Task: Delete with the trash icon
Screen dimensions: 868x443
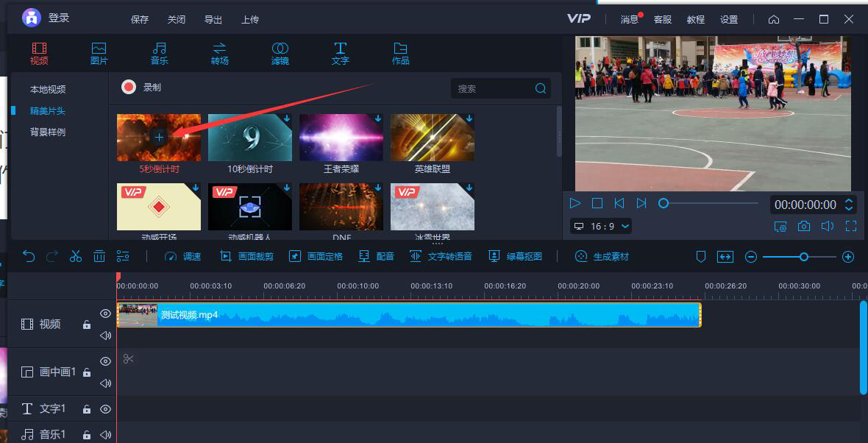Action: pos(99,256)
